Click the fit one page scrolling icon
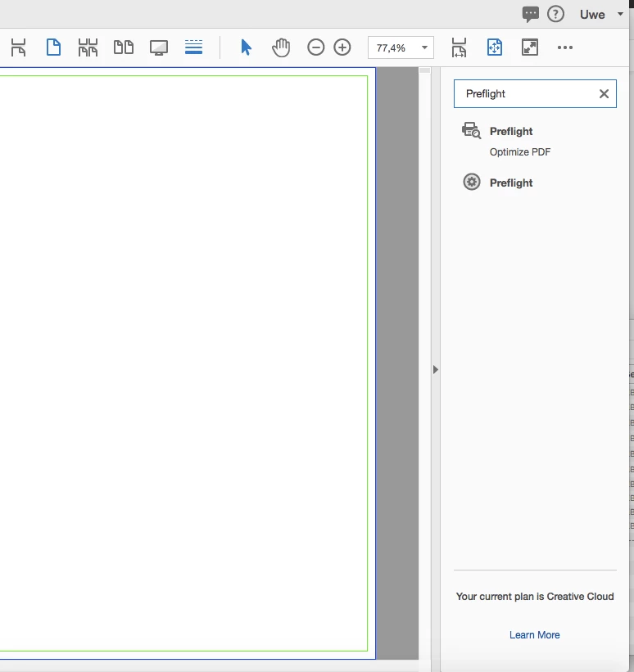 click(x=18, y=47)
